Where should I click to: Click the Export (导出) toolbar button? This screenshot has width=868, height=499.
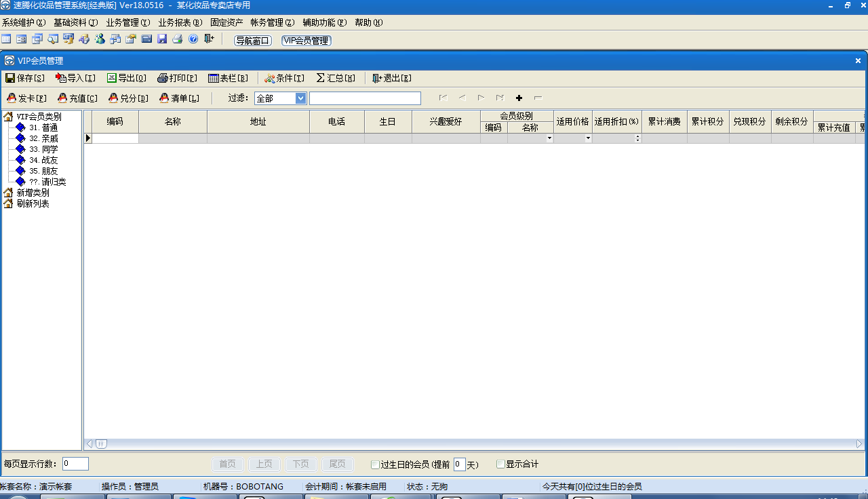(x=126, y=78)
